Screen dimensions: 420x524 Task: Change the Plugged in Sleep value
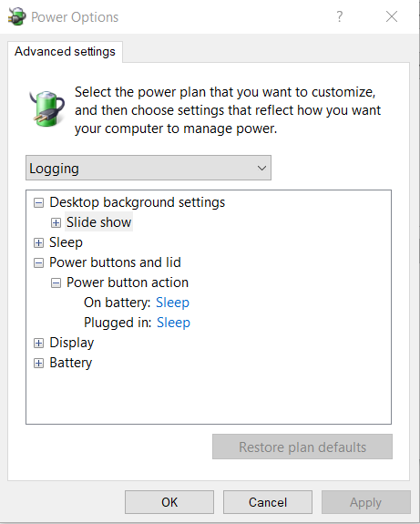pos(173,323)
